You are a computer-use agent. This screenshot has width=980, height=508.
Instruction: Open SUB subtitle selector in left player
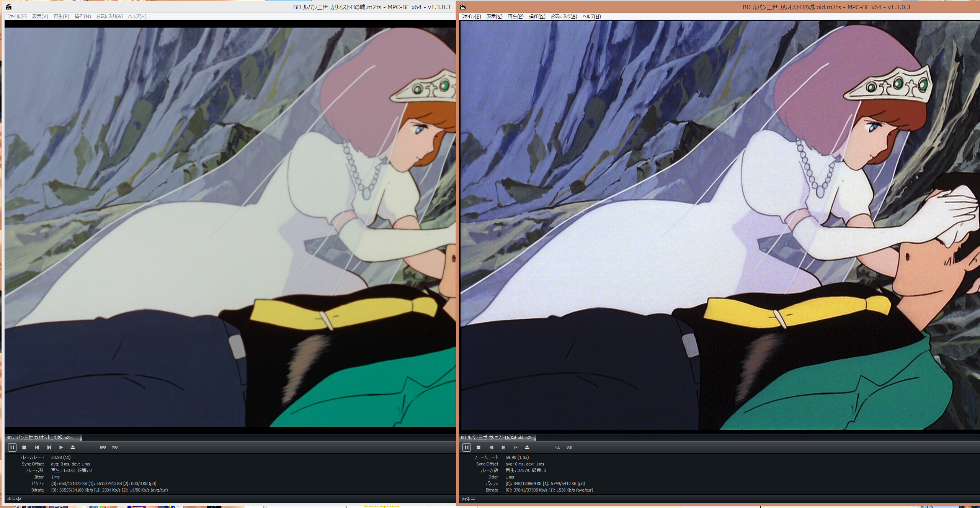[115, 447]
